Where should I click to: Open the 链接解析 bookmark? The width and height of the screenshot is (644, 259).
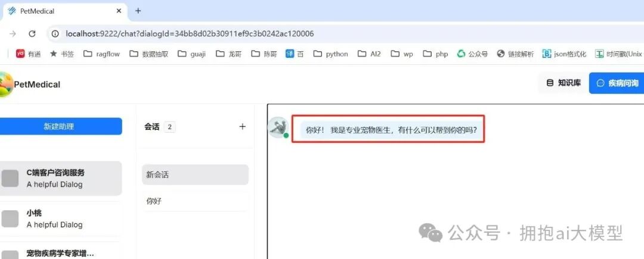coord(515,54)
